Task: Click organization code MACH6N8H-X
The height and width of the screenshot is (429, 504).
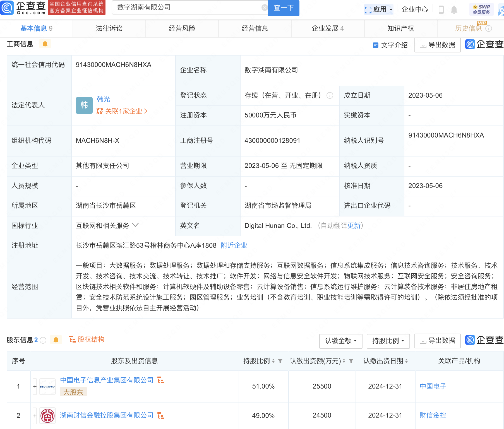Action: coord(97,141)
